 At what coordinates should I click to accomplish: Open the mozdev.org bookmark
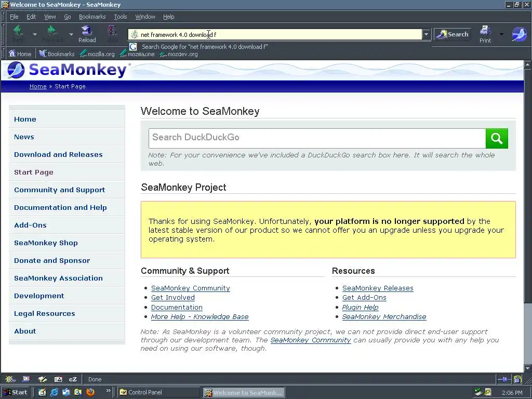coord(179,54)
